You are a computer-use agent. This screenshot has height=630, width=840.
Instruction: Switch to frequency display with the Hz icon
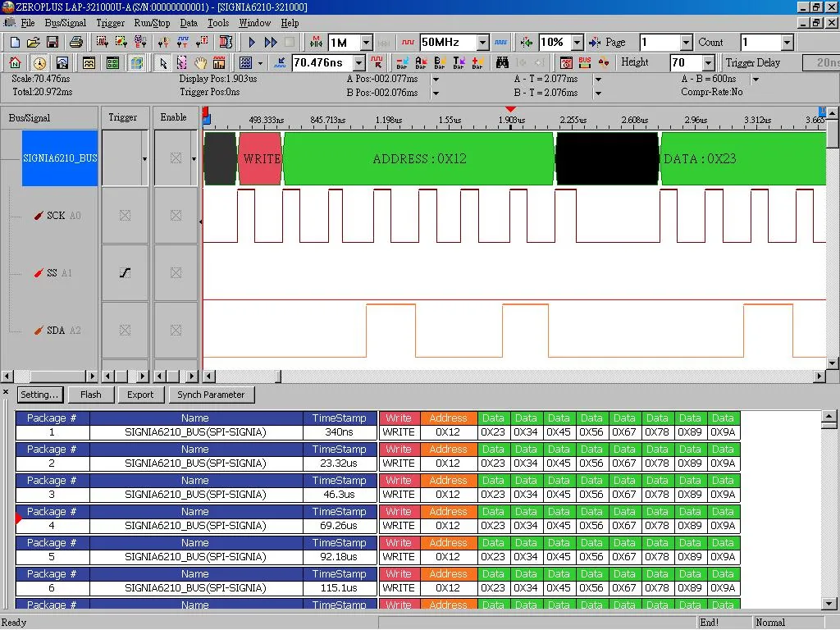62,62
